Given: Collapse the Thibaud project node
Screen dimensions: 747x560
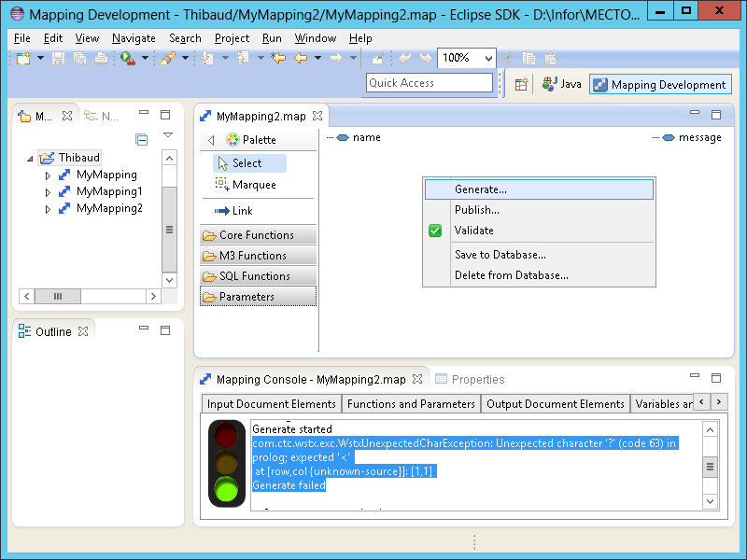Looking at the screenshot, I should click(x=31, y=159).
